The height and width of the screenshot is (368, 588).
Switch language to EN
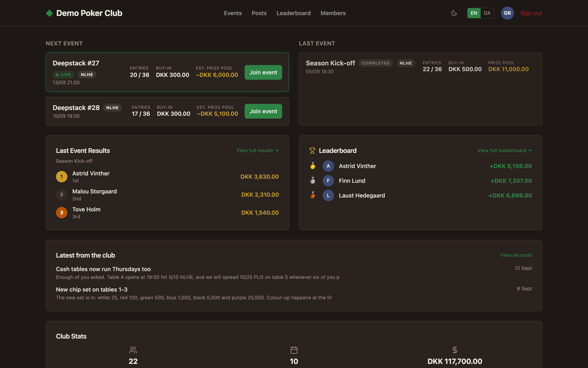point(474,13)
